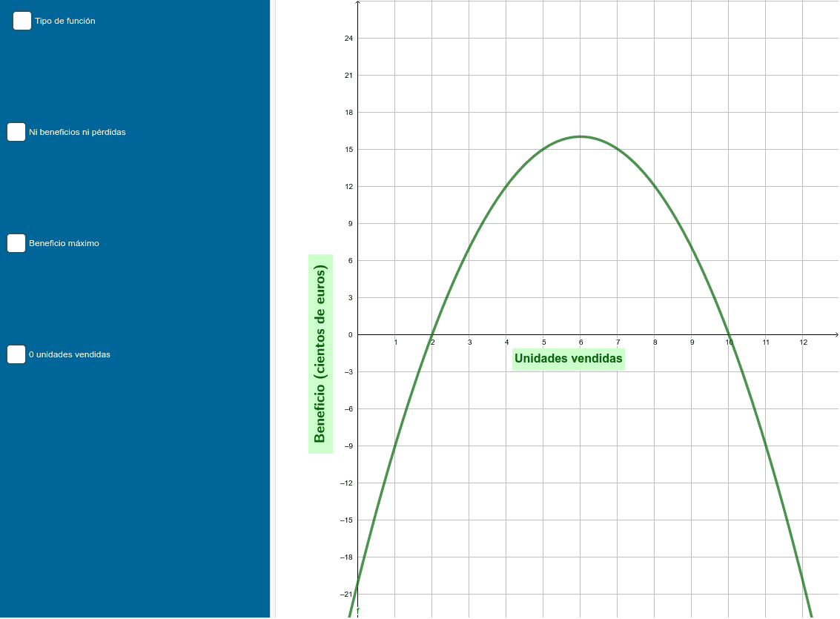The width and height of the screenshot is (840, 619).
Task: Click the 'Tipo de función' text
Action: (65, 21)
